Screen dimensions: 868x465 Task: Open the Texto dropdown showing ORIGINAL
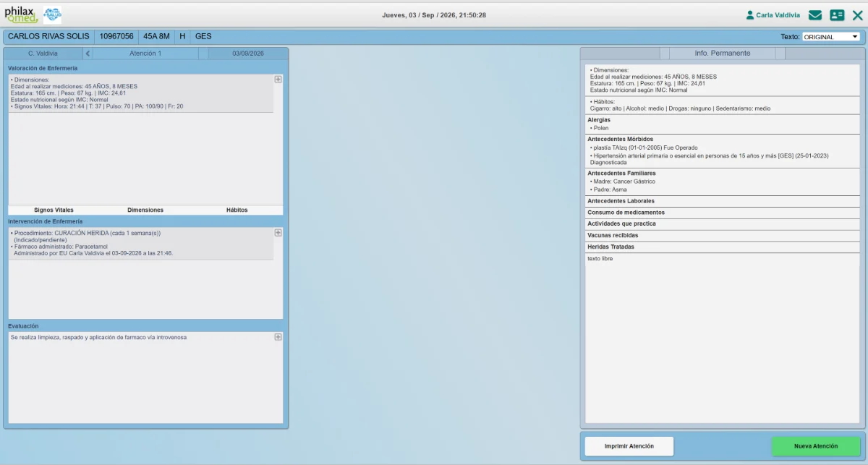click(831, 37)
